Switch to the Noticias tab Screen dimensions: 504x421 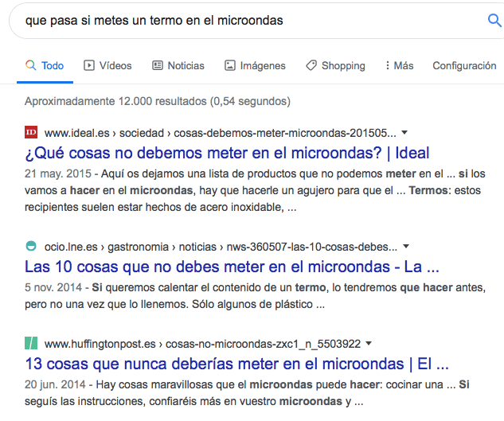[178, 66]
